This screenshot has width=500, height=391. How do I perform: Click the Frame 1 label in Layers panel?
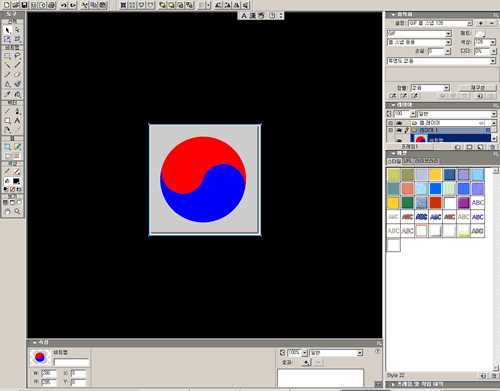click(409, 146)
